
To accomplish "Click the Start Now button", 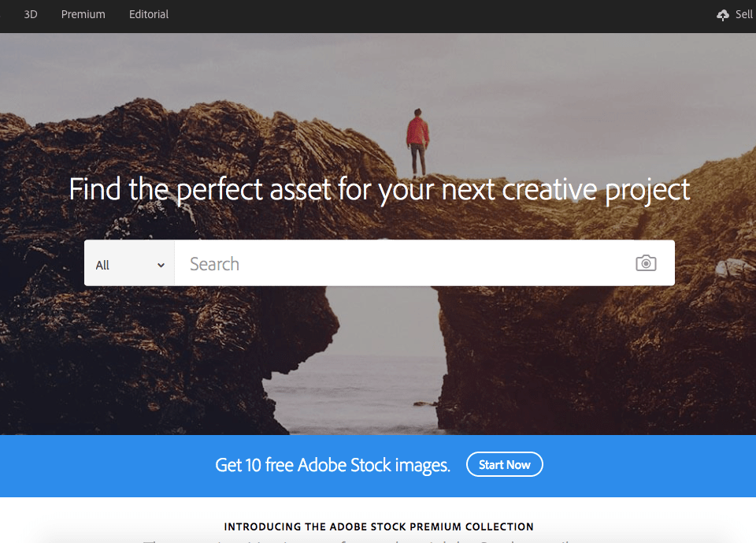I will [504, 464].
